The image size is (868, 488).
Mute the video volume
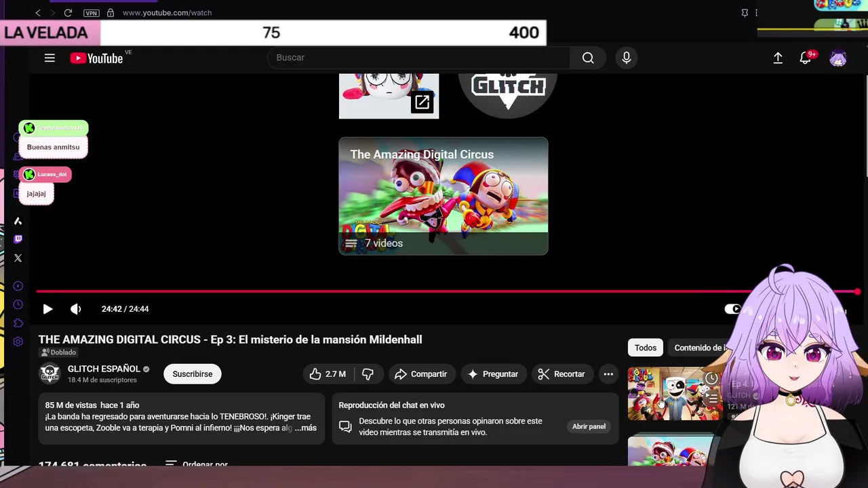tap(75, 309)
